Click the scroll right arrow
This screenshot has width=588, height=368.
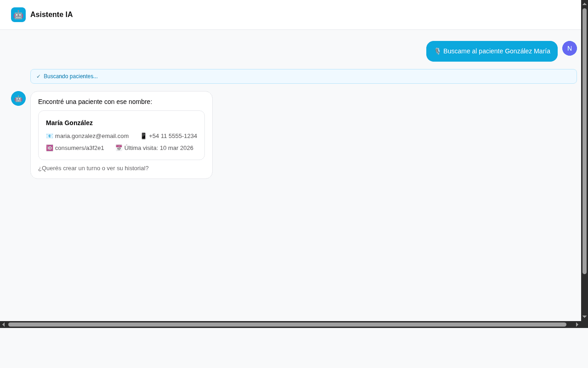click(x=577, y=324)
